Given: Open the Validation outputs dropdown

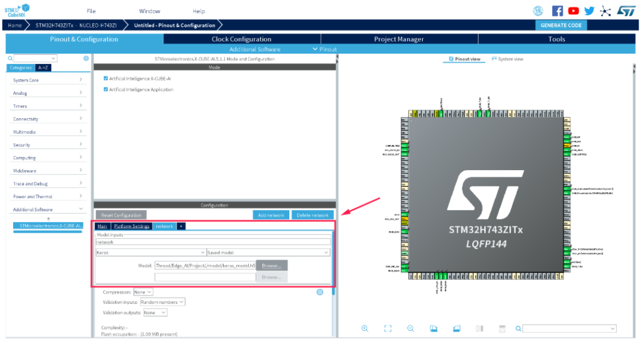Looking at the screenshot, I should 155,313.
